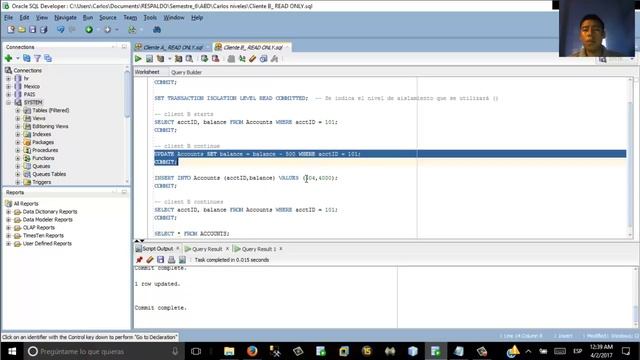Click the SELECT * FROM ACCOUNTS line
The height and width of the screenshot is (360, 640).
coord(191,234)
